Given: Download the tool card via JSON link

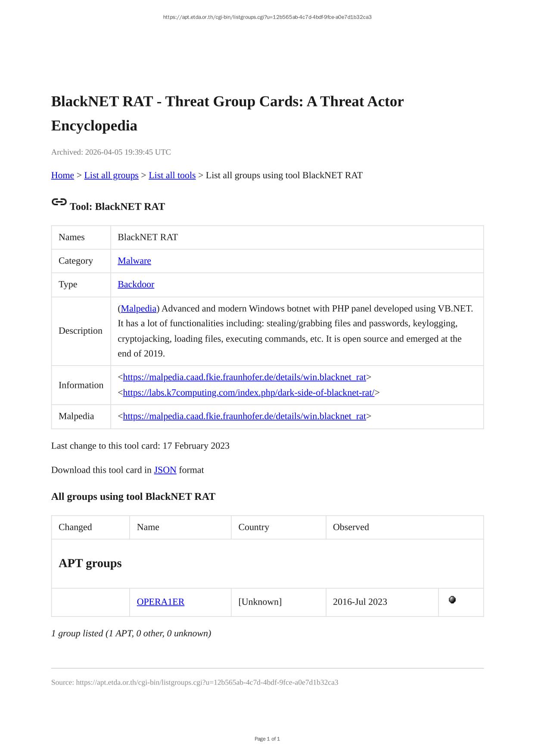Looking at the screenshot, I should click(x=165, y=470).
